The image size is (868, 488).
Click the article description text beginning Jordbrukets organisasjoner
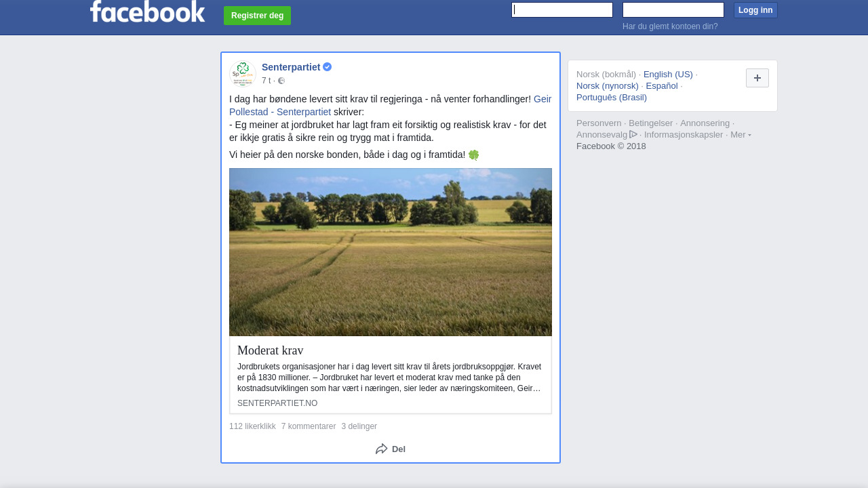click(x=390, y=378)
